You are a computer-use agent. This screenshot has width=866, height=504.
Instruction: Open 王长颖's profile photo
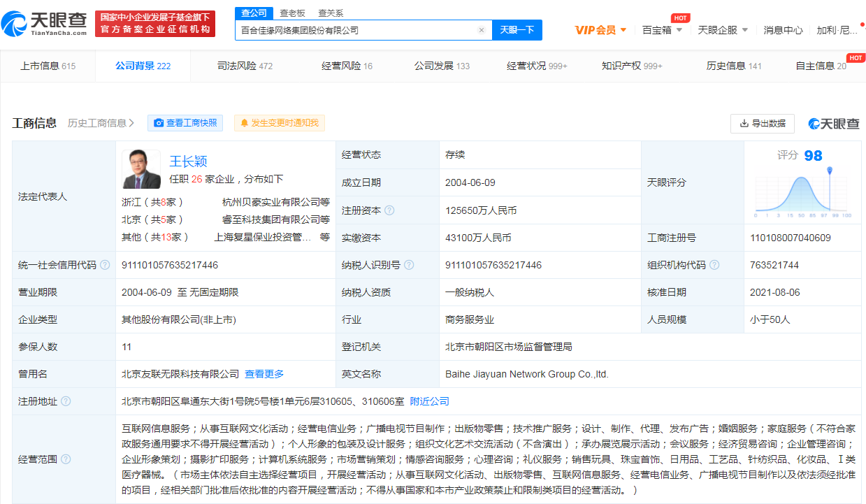140,169
